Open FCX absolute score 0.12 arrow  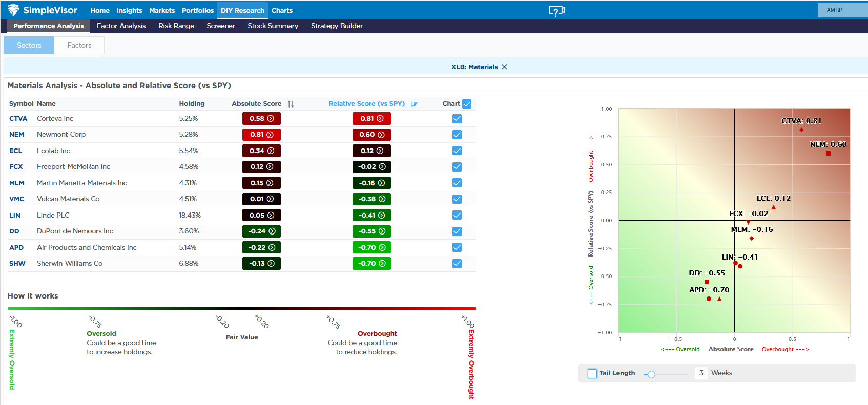(x=270, y=167)
